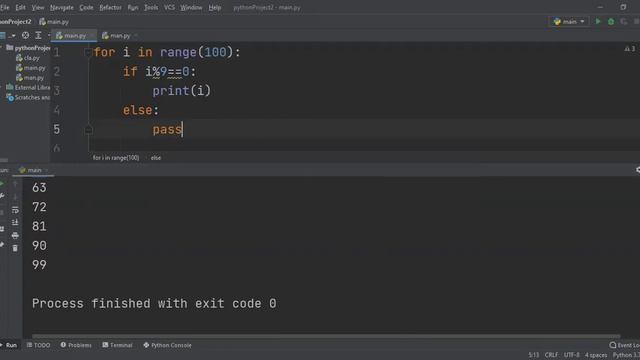Click cla.py file in project tree
This screenshot has width=640, height=360.
pyautogui.click(x=28, y=58)
